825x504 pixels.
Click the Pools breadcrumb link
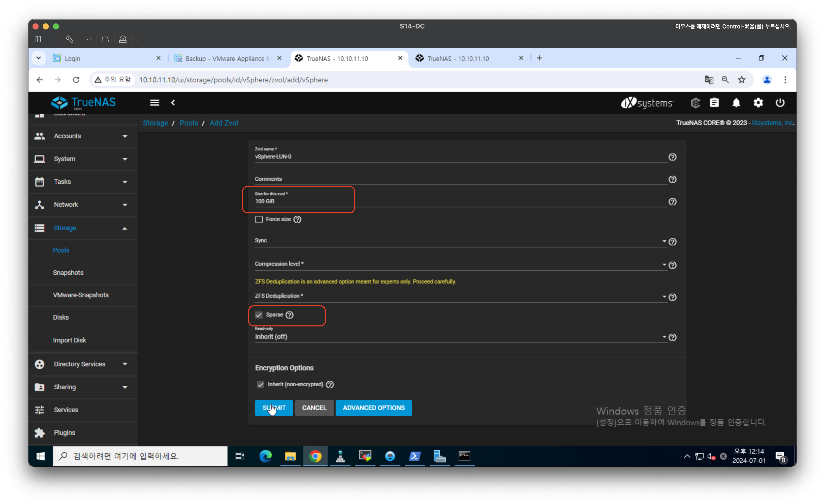pyautogui.click(x=188, y=123)
